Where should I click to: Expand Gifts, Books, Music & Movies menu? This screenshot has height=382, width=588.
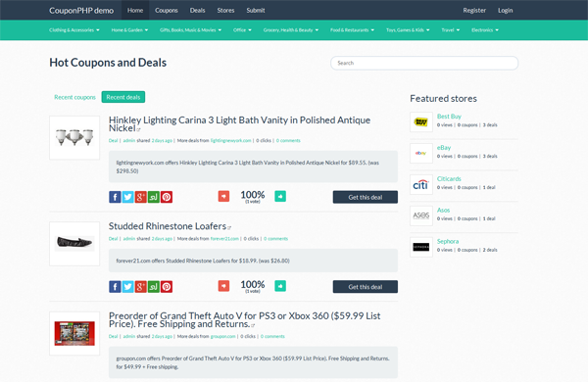[x=190, y=30]
